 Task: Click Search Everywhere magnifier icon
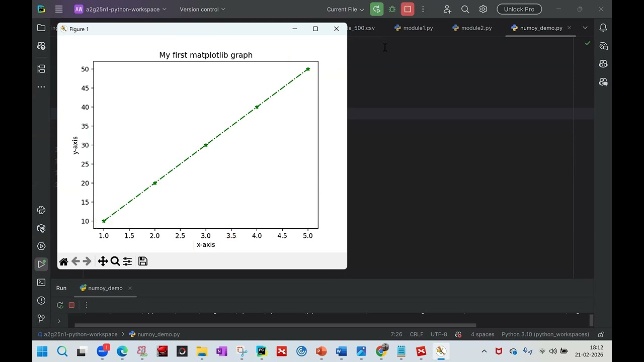click(x=465, y=9)
